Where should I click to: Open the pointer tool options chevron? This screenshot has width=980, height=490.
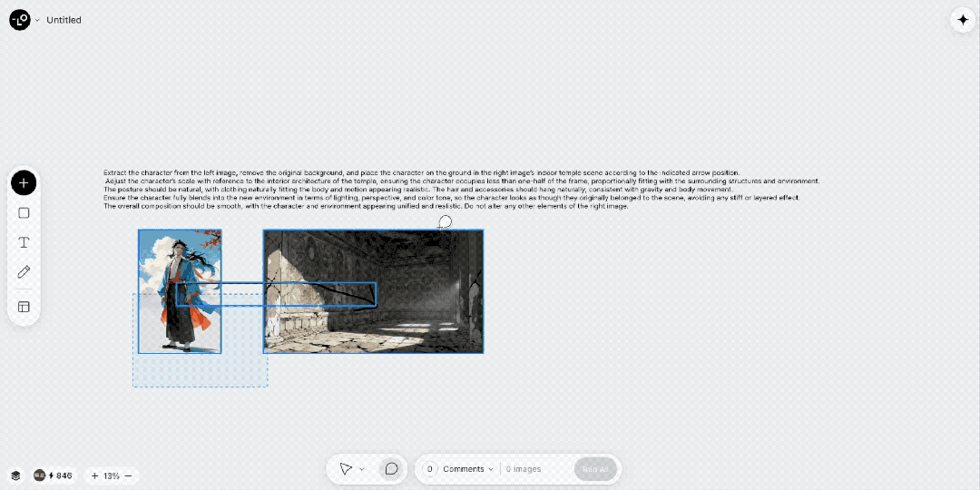coord(362,469)
